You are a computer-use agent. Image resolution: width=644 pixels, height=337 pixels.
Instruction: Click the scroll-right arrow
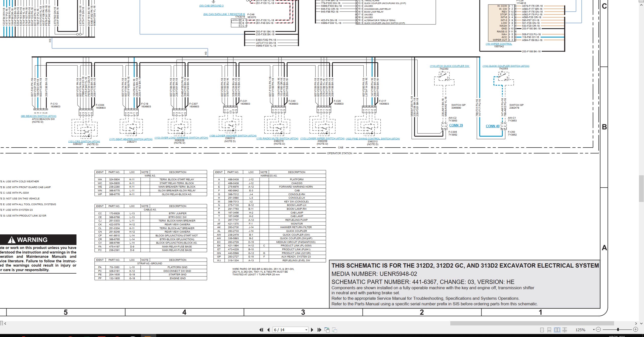636,323
